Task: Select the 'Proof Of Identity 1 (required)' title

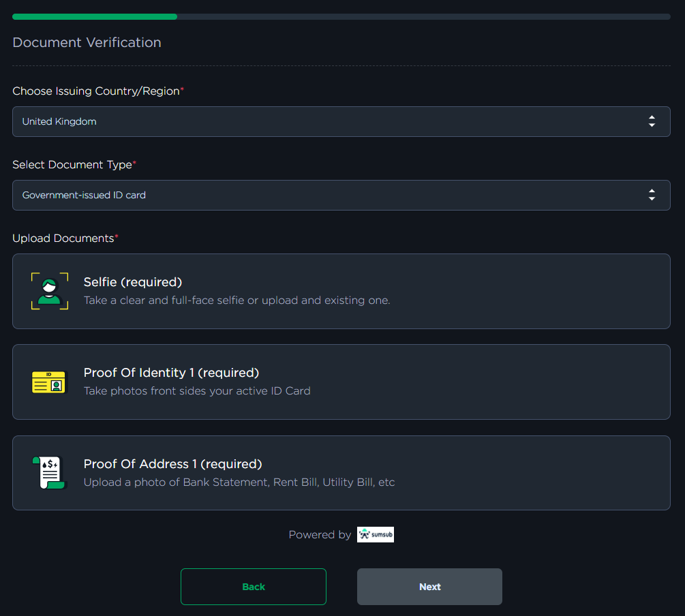Action: click(171, 373)
